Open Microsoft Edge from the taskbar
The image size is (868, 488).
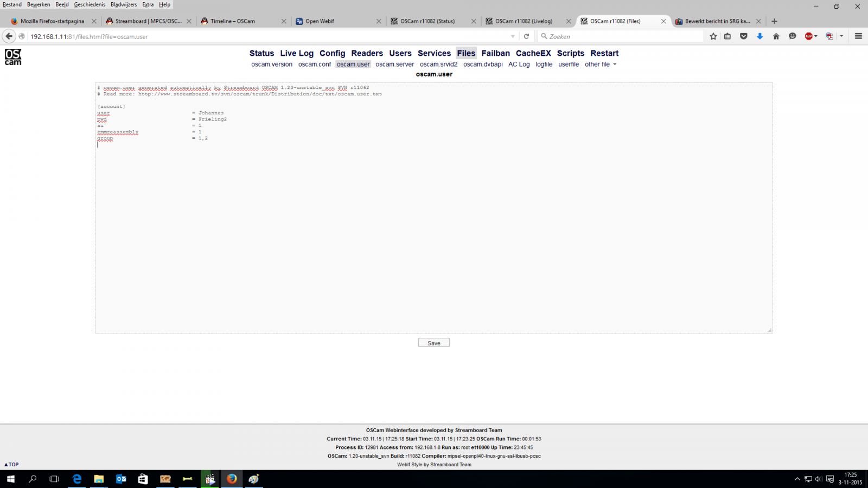tap(77, 479)
